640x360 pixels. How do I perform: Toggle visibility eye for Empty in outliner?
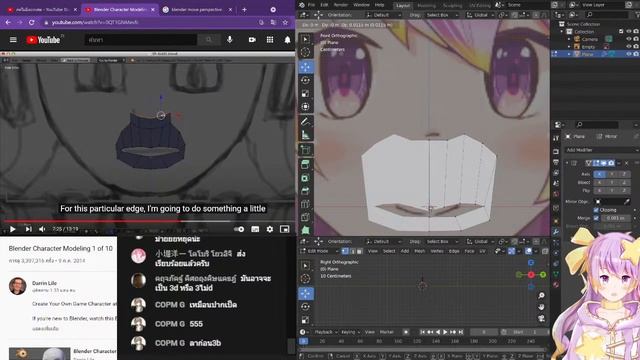click(x=629, y=47)
